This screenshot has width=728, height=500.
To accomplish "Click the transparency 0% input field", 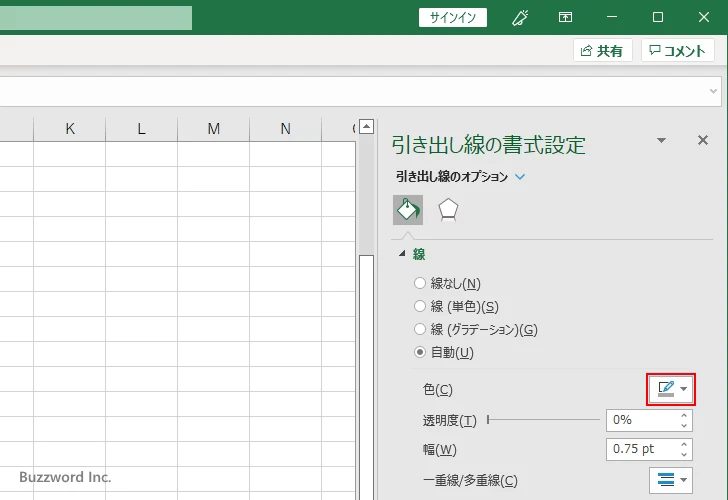I will 642,420.
